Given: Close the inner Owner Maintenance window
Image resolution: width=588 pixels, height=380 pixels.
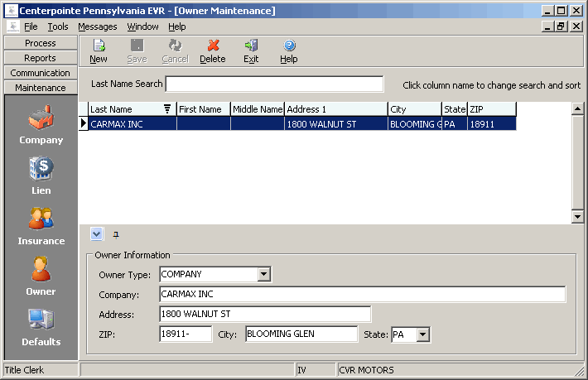Looking at the screenshot, I should 576,26.
